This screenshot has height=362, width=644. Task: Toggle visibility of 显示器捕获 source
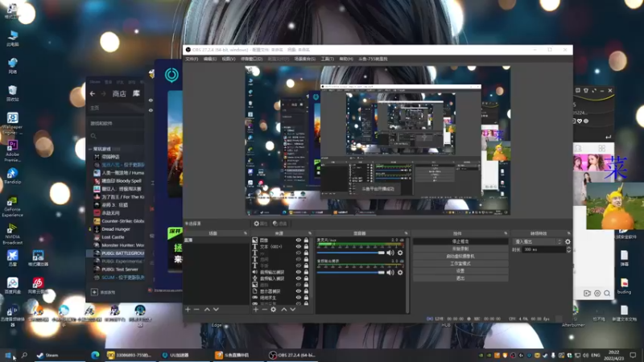(x=299, y=291)
